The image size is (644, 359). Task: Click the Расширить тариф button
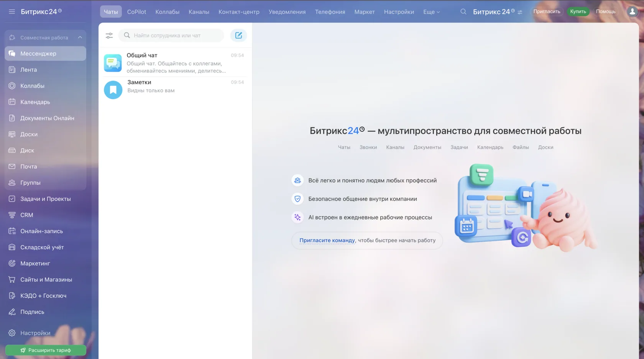point(46,350)
